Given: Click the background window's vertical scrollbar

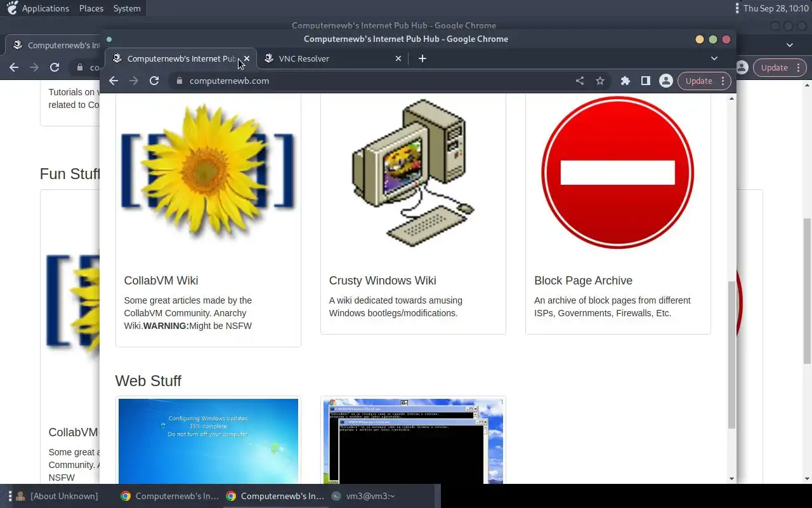Looking at the screenshot, I should pyautogui.click(x=807, y=292).
